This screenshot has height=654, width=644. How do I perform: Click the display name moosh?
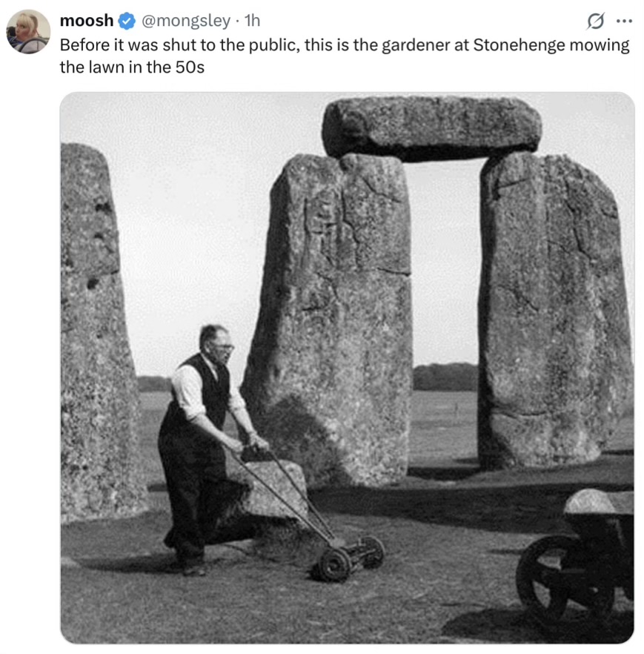click(87, 21)
